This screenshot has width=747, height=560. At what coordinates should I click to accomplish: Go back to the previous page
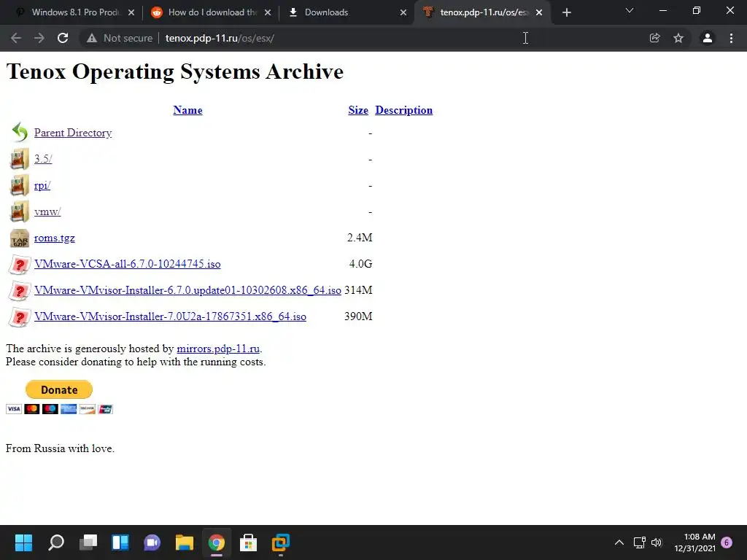[16, 38]
